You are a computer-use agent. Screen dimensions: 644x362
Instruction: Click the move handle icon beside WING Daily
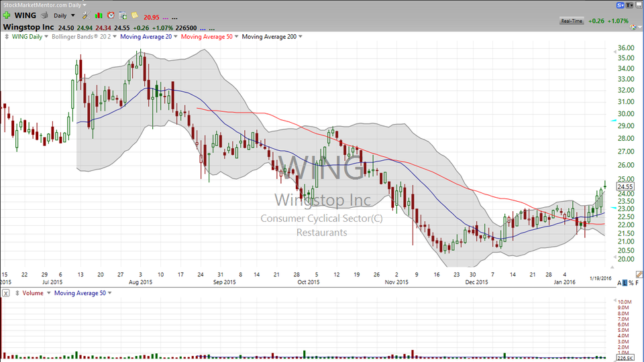coord(7,36)
